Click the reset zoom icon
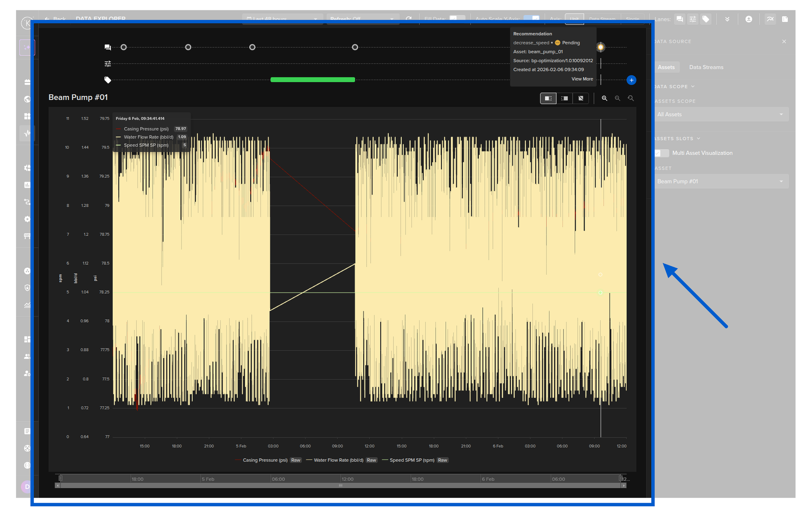This screenshot has height=508, width=812. point(631,98)
